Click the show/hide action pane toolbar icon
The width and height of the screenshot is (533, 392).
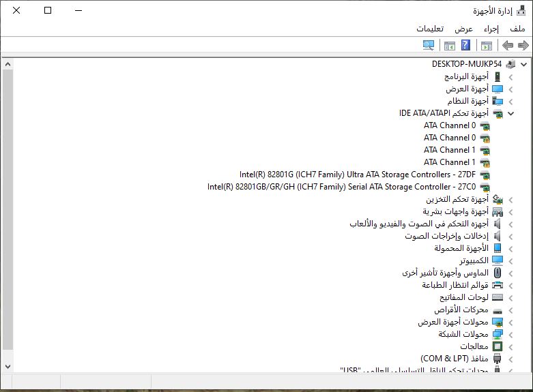(x=449, y=45)
